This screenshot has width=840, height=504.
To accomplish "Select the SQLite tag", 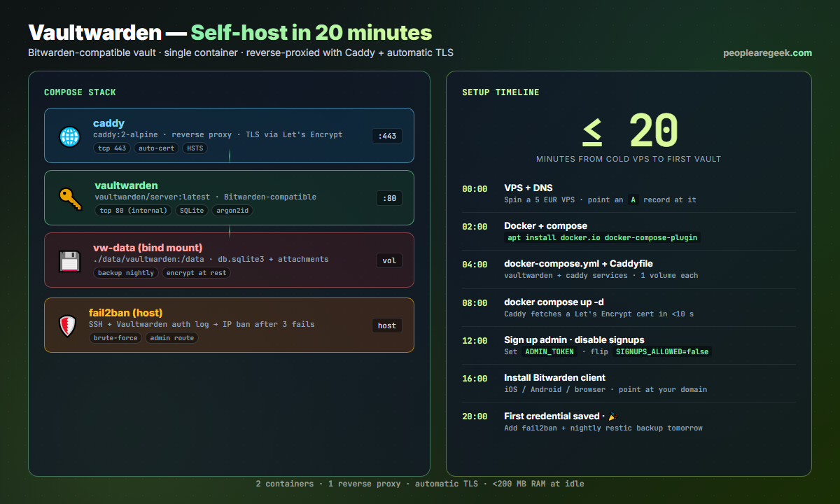I will [192, 211].
